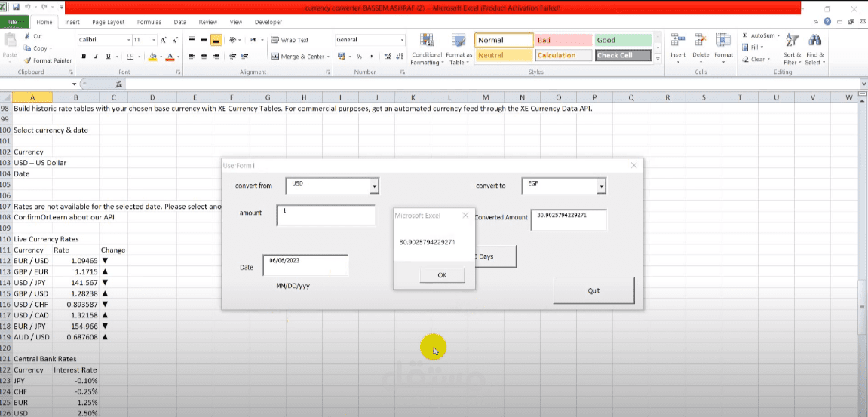Screen dimensions: 868x417
Task: Toggle Bold formatting
Action: click(x=84, y=57)
